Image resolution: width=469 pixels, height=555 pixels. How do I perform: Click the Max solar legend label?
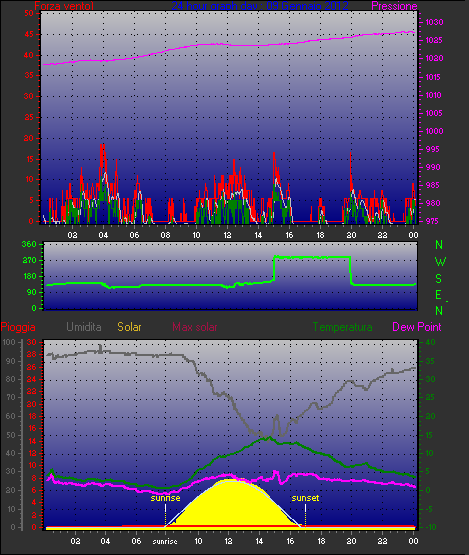(x=195, y=327)
